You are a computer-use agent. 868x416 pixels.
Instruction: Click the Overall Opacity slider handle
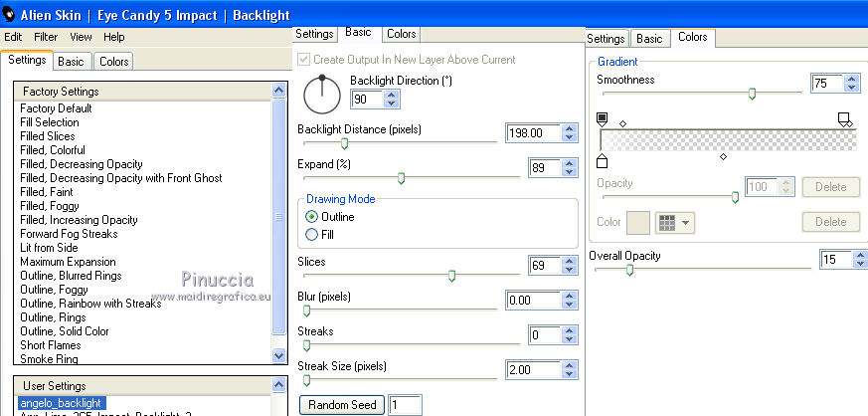(629, 270)
